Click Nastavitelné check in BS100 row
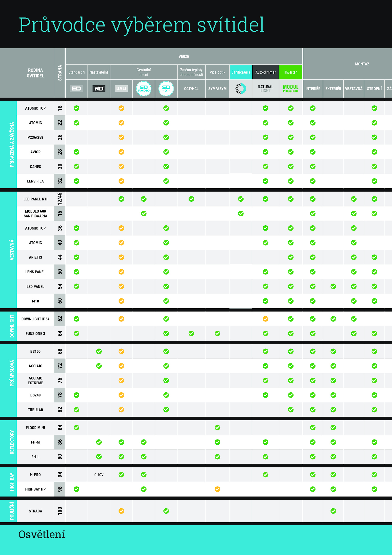The height and width of the screenshot is (555, 392). (x=99, y=351)
